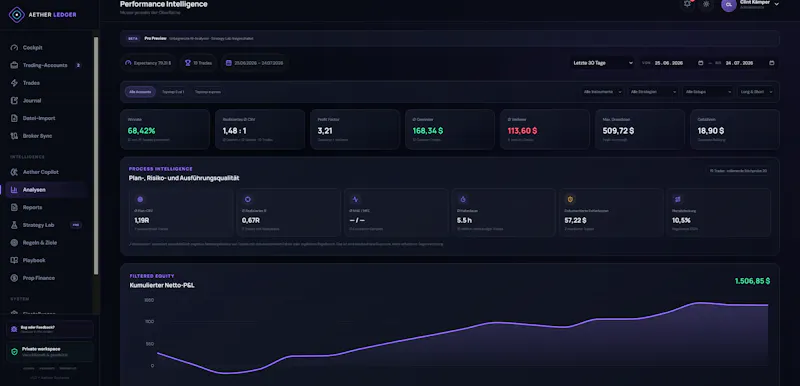The height and width of the screenshot is (386, 800).
Task: Select the Alle Accounts filter pill
Action: (140, 92)
